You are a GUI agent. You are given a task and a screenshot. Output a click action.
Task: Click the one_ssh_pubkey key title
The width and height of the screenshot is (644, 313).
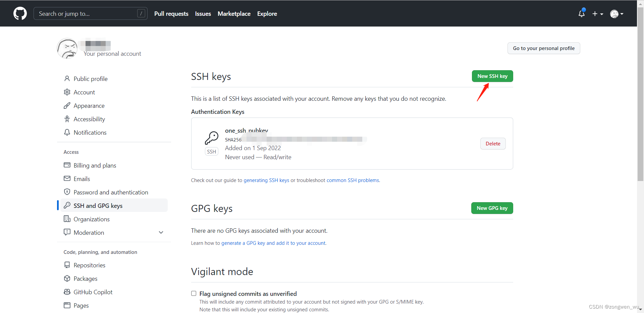point(247,131)
